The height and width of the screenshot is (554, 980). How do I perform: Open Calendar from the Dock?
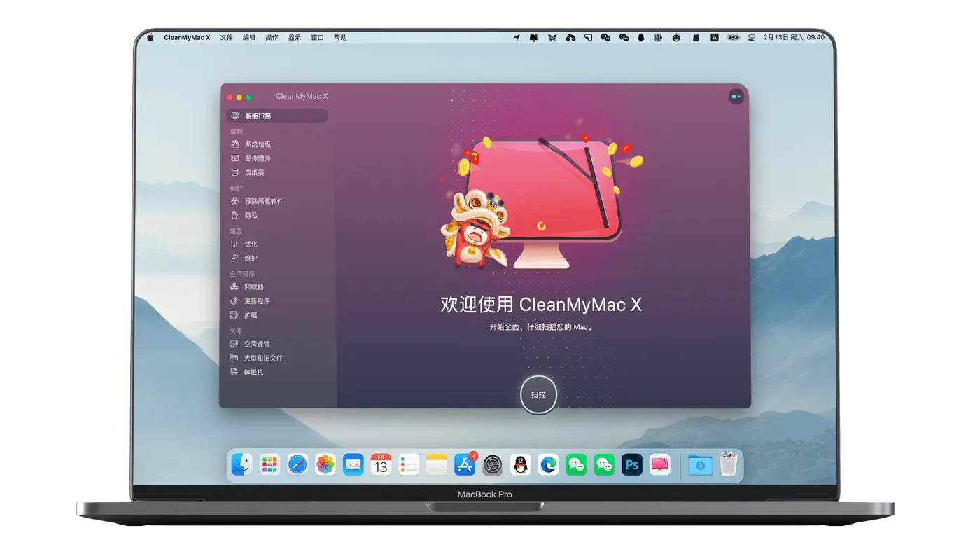(x=381, y=464)
